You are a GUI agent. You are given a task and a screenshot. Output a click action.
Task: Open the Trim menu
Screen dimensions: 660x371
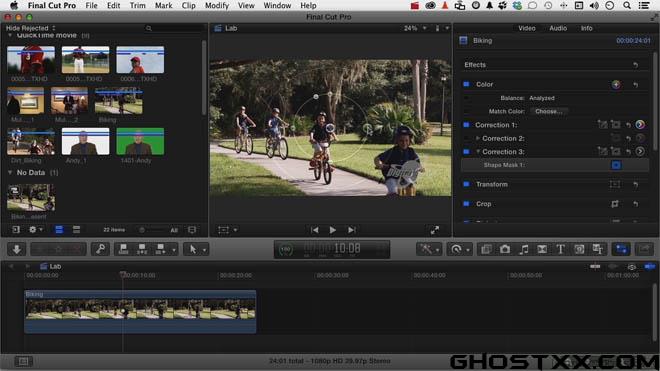point(137,5)
